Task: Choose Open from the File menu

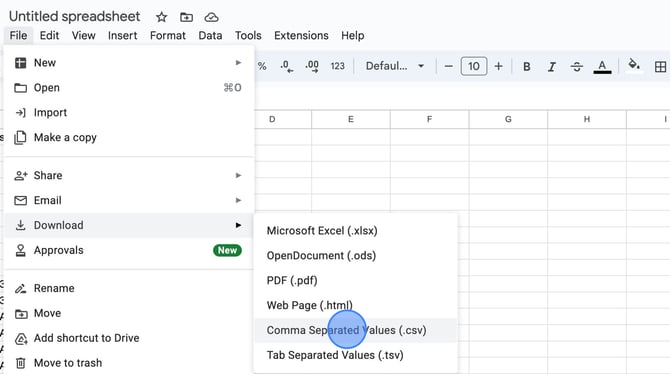Action: [x=129, y=88]
